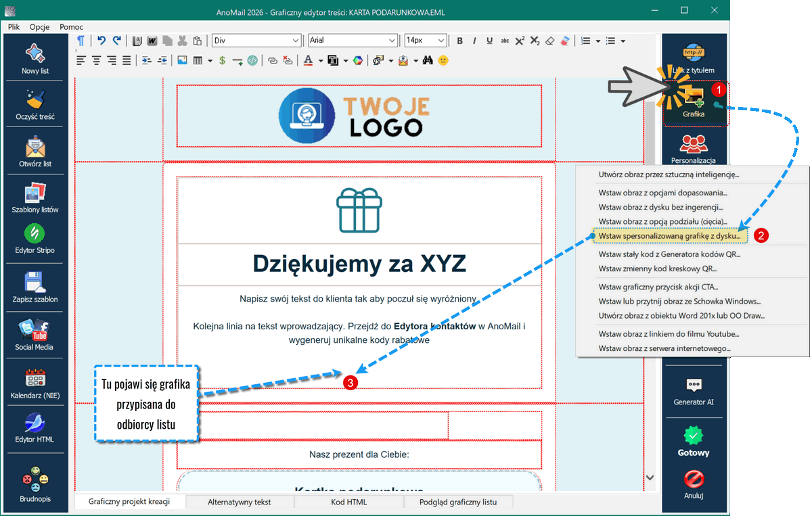The image size is (812, 516).
Task: Click the Cut scissors icon
Action: tap(182, 41)
